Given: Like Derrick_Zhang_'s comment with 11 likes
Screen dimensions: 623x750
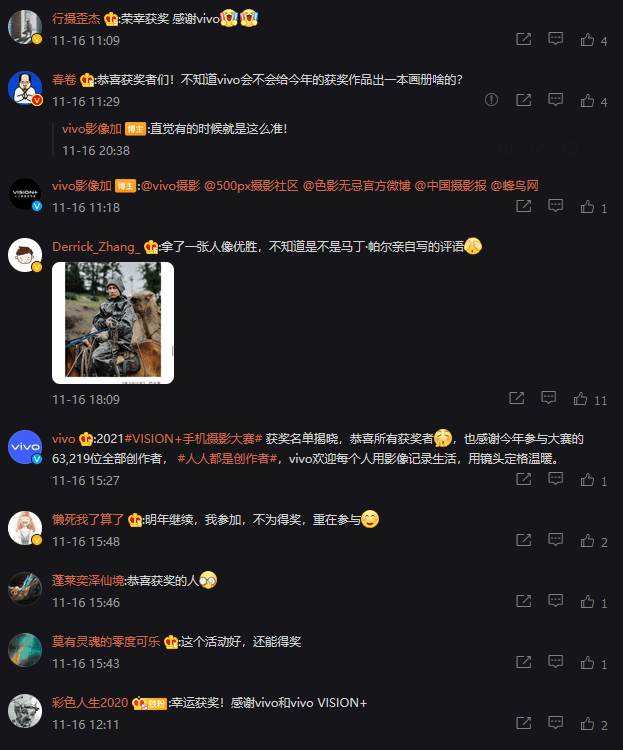Looking at the screenshot, I should tap(580, 398).
